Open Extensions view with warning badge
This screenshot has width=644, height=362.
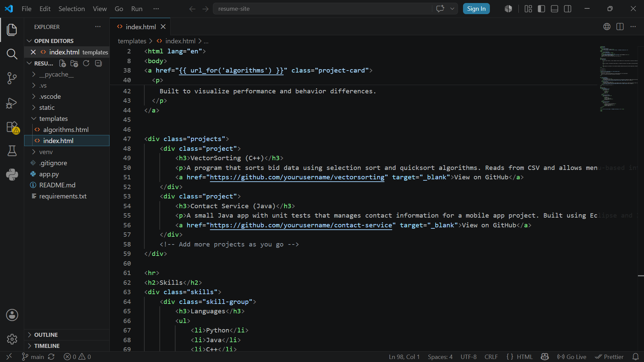(x=12, y=128)
